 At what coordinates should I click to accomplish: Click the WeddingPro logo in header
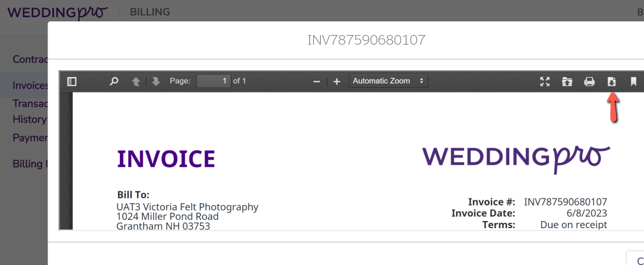coord(58,12)
